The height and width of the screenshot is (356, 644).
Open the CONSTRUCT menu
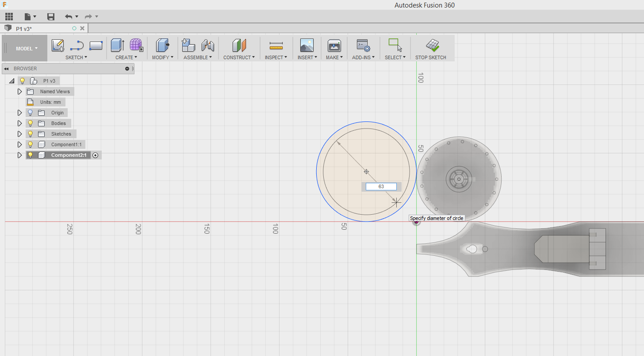[239, 57]
